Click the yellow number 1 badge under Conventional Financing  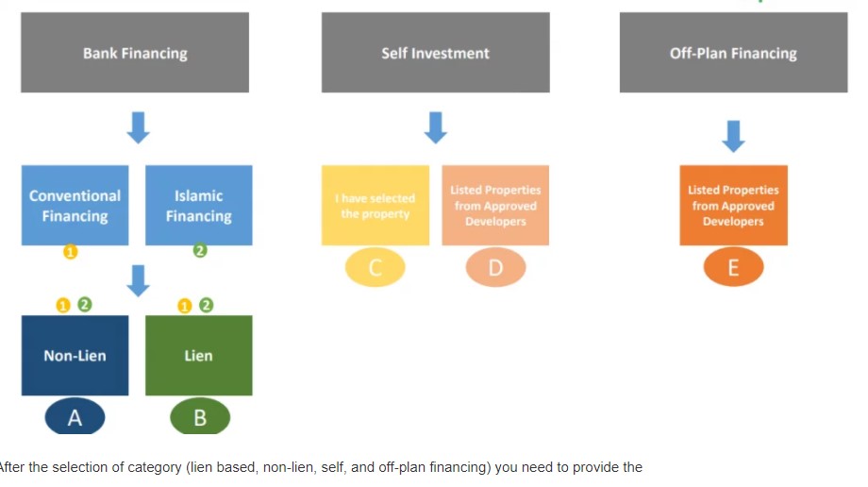pyautogui.click(x=70, y=251)
